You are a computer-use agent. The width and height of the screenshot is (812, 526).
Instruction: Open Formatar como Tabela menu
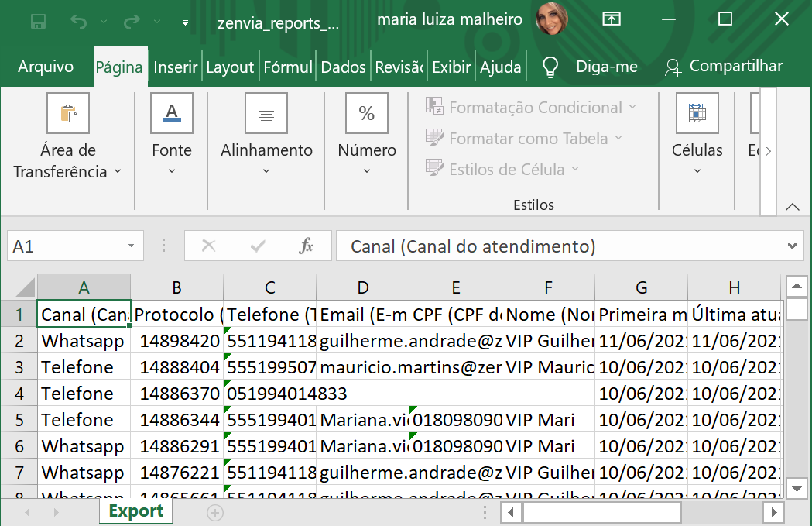tap(523, 139)
